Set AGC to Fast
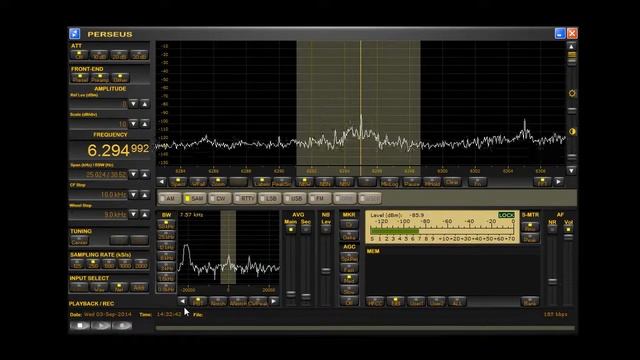 coord(349,269)
